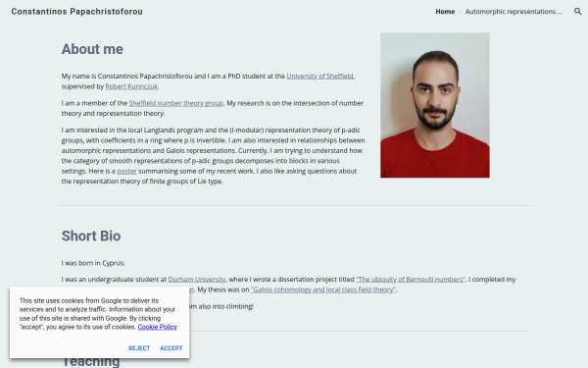Click the Short Bio heading

coord(91,236)
